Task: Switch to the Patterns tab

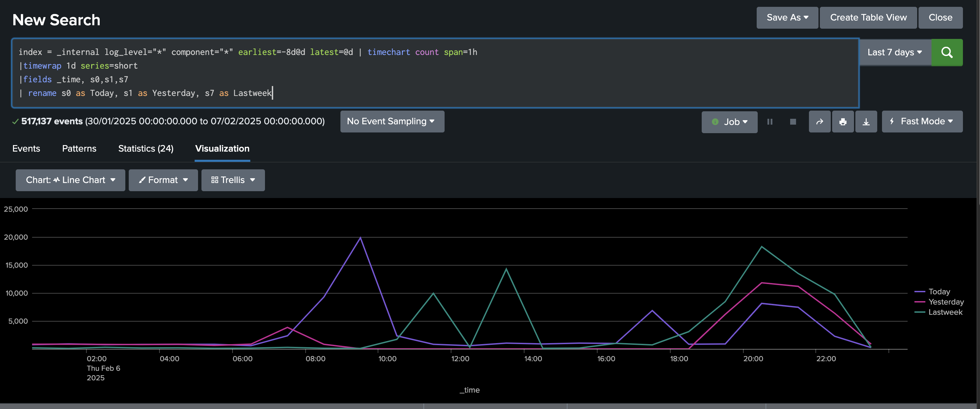Action: coord(79,149)
